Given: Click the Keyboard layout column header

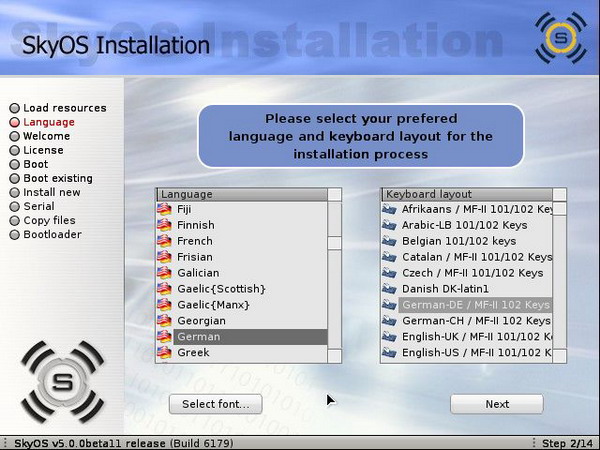Looking at the screenshot, I should click(x=467, y=194).
